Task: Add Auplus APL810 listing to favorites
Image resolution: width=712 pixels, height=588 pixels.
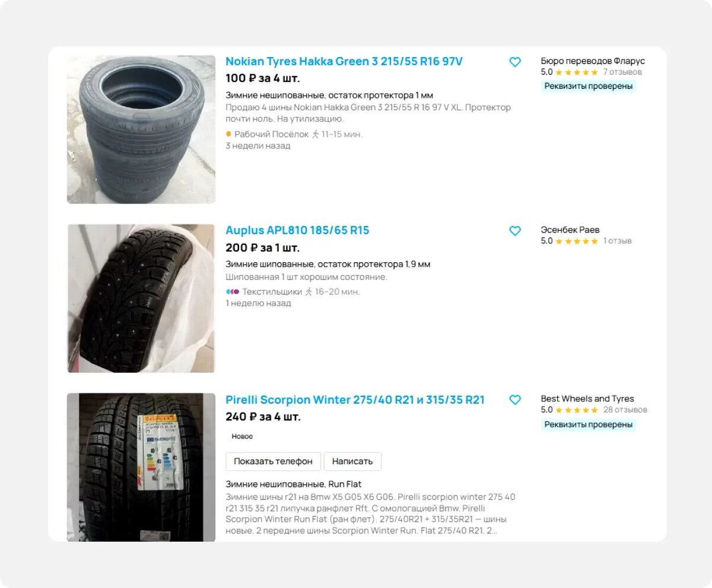Action: coord(515,231)
